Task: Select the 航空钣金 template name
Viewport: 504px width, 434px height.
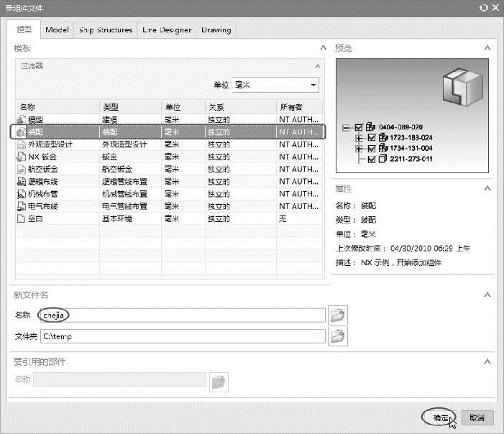Action: 42,170
